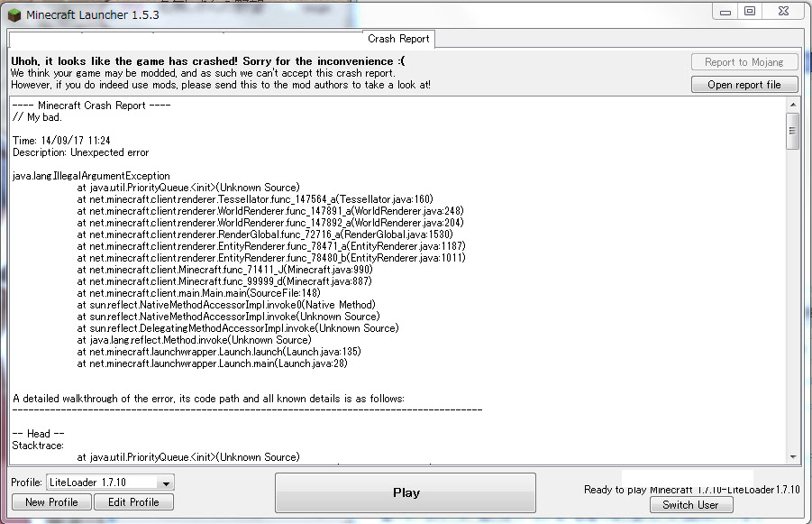Launch the game with Play
812x524 pixels.
pyautogui.click(x=406, y=493)
